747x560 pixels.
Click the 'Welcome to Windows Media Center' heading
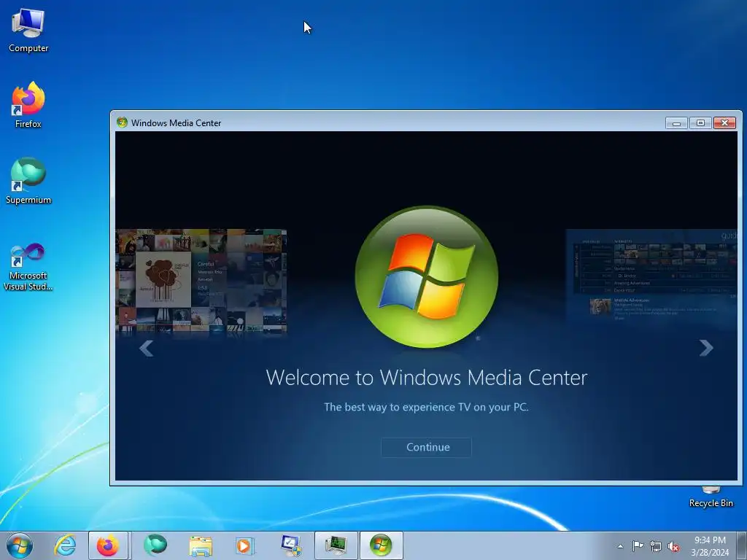426,378
